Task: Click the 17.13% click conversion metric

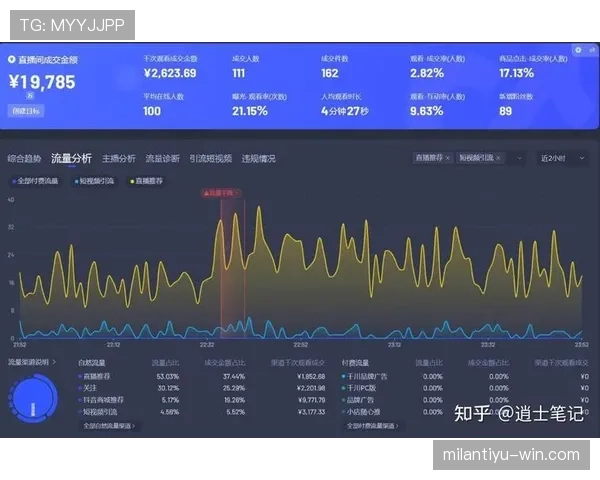Action: point(516,73)
